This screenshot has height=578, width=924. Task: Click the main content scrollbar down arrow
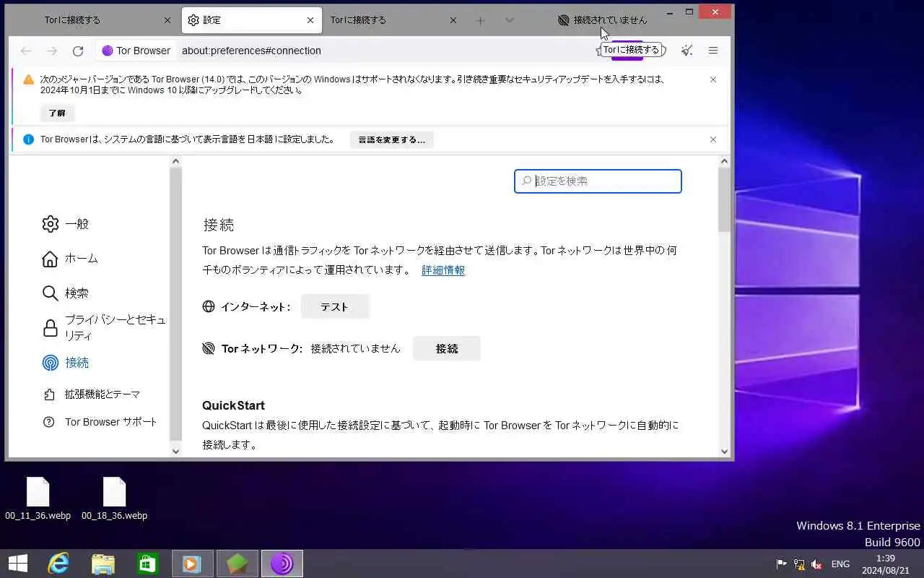(725, 451)
